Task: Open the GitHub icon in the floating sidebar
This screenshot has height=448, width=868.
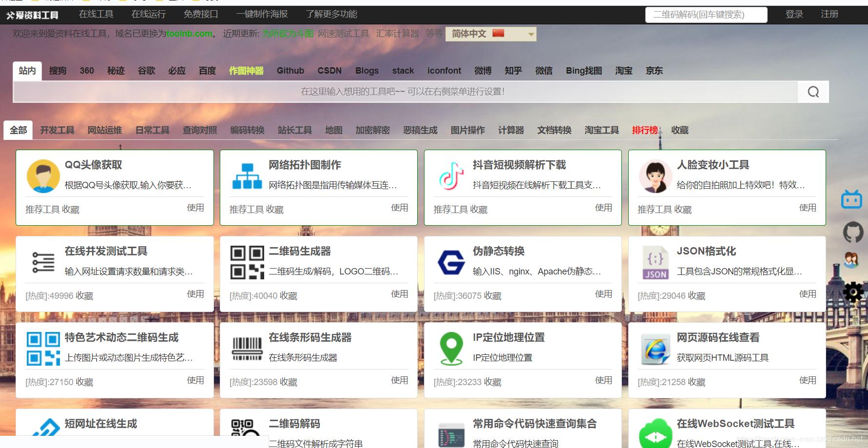Action: (854, 233)
